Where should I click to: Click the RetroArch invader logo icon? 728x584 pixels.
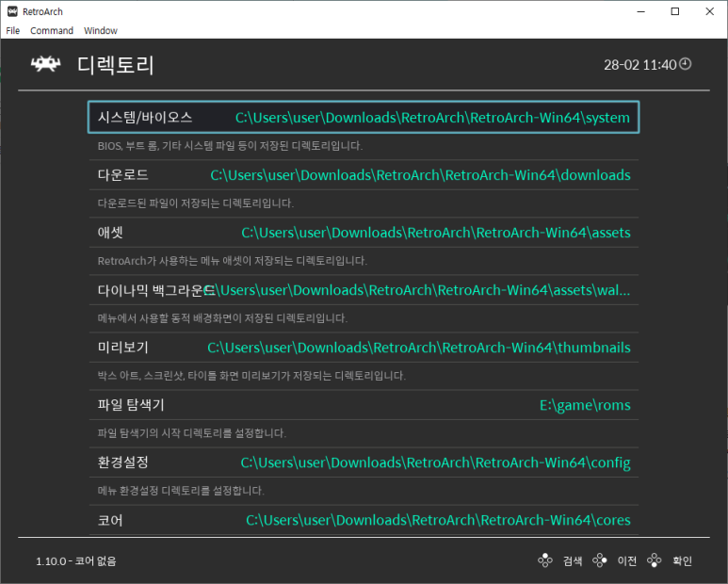point(45,64)
